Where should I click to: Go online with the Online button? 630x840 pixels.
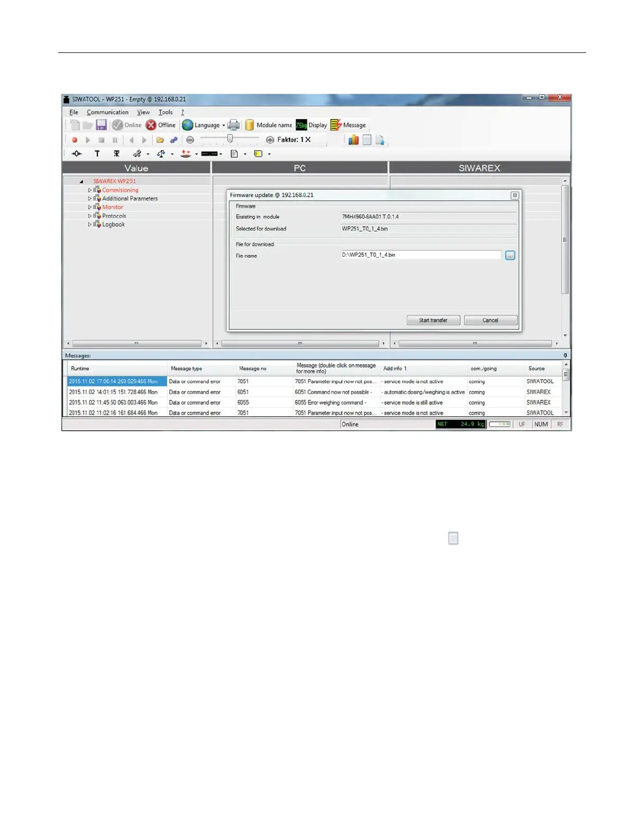tap(127, 125)
